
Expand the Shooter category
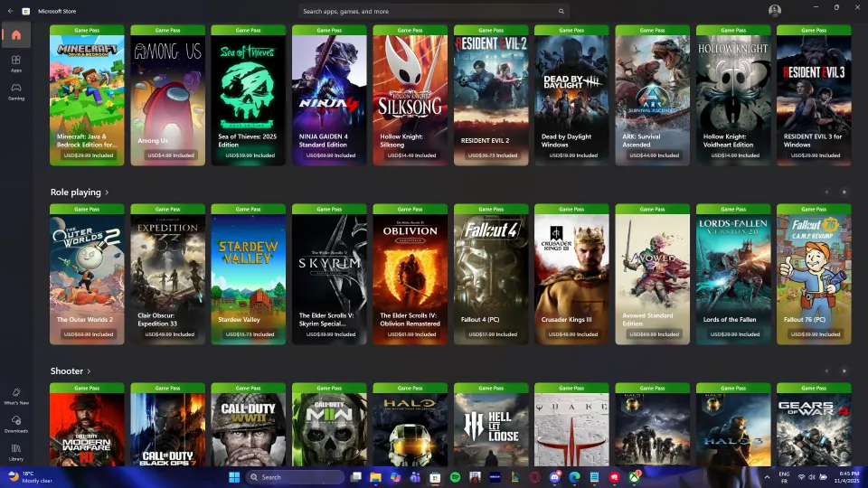[x=71, y=371]
